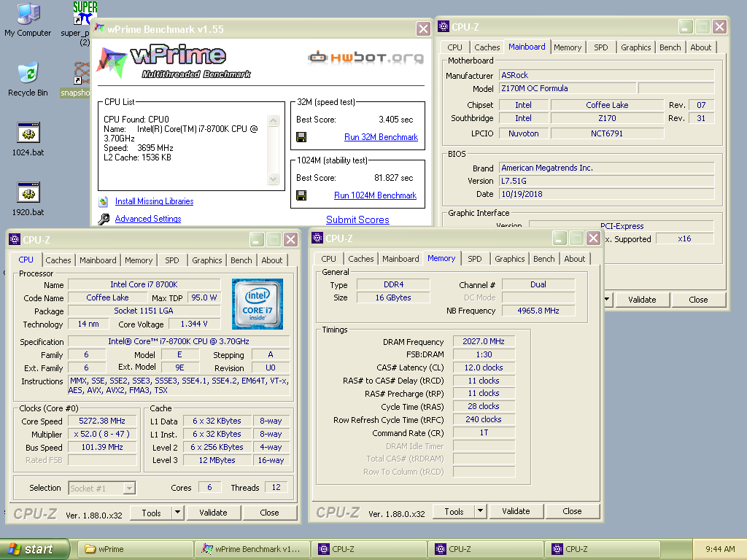
Task: Open Graphics tab in Mainboard window
Action: tap(635, 47)
